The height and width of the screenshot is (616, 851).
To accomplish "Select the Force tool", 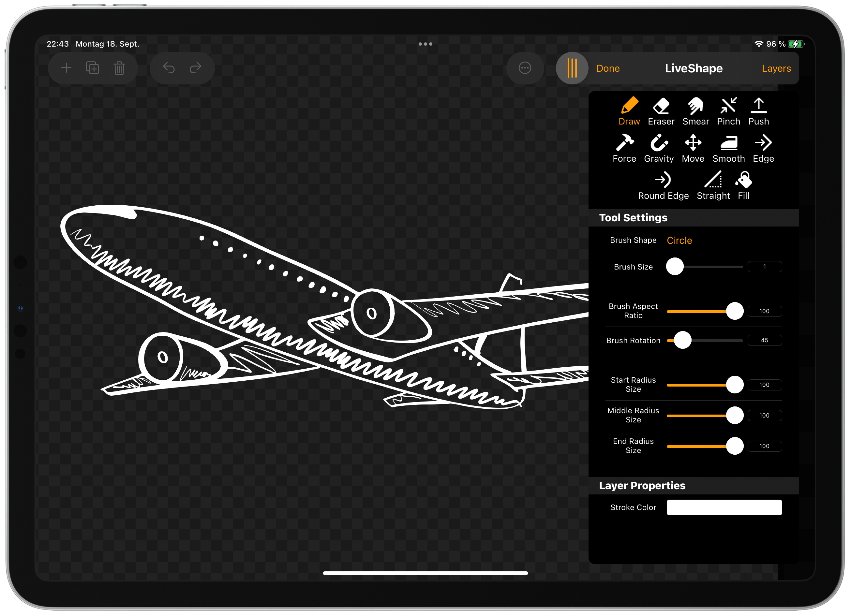I will pyautogui.click(x=624, y=148).
